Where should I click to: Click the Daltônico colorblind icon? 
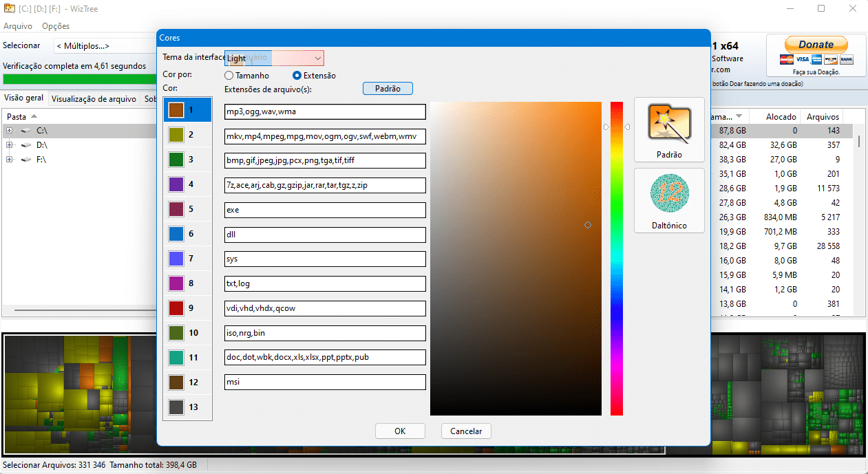pos(669,194)
